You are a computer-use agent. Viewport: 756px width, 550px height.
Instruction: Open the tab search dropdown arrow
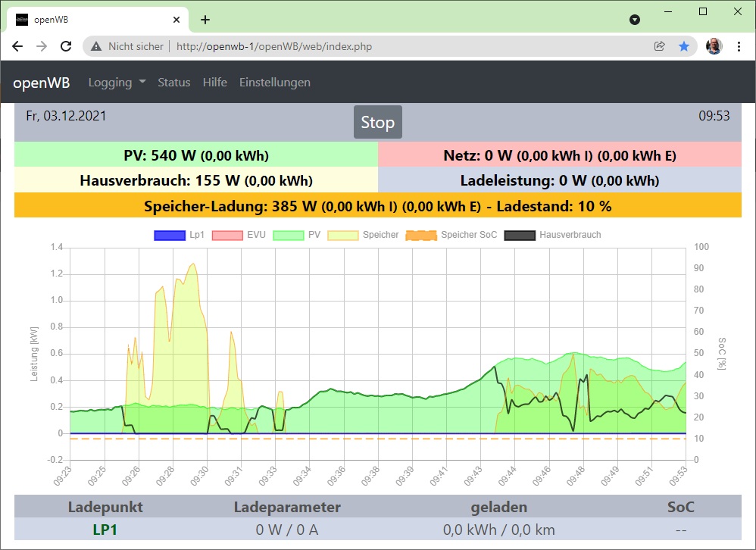635,20
